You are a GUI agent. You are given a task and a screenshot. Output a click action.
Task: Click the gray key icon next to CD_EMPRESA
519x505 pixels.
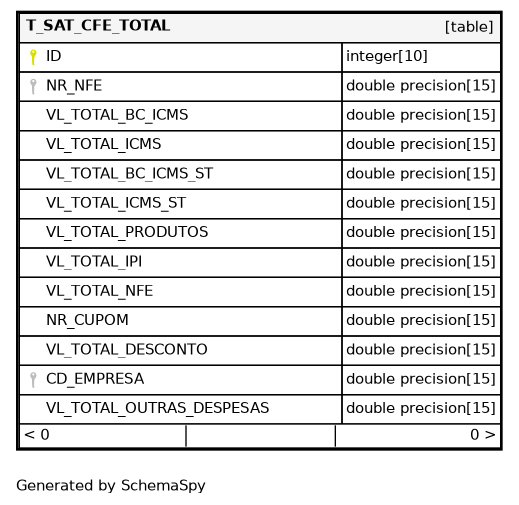33,380
